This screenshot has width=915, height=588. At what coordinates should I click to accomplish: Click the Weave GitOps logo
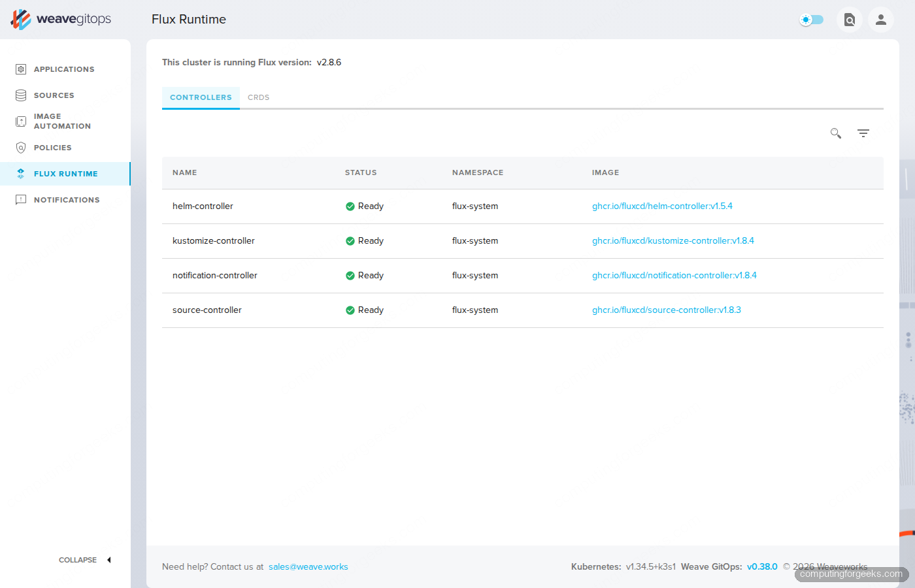tap(61, 19)
